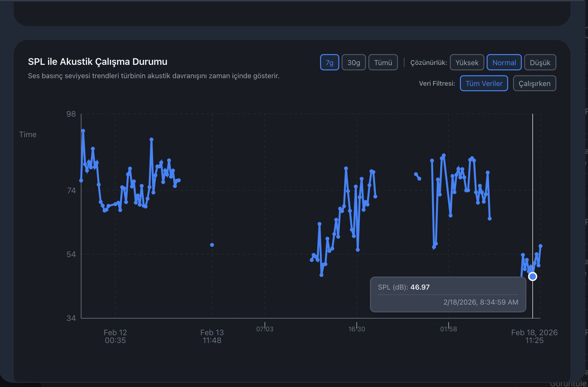The width and height of the screenshot is (588, 387).
Task: Switch range to 30g
Action: 354,62
